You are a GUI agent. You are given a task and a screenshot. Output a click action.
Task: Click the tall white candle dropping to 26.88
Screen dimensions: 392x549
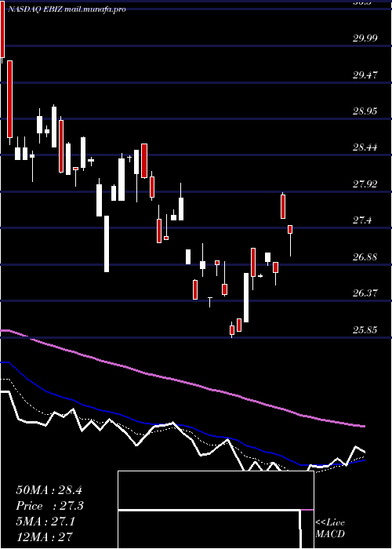click(107, 244)
